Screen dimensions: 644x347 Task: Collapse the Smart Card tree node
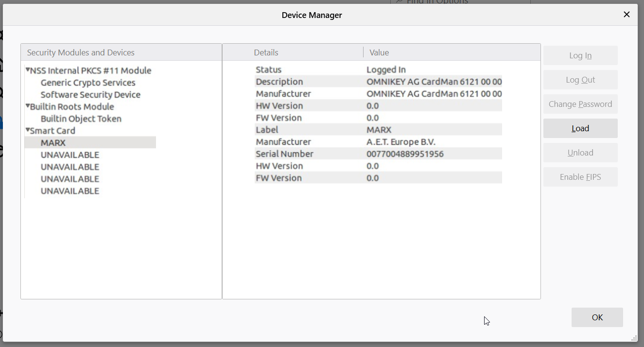point(28,130)
